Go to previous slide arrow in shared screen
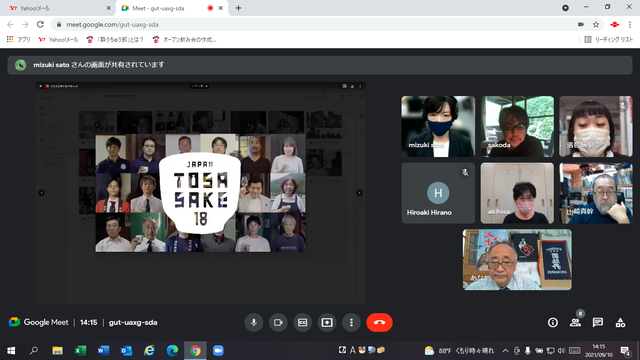The image size is (640, 360). click(x=41, y=193)
